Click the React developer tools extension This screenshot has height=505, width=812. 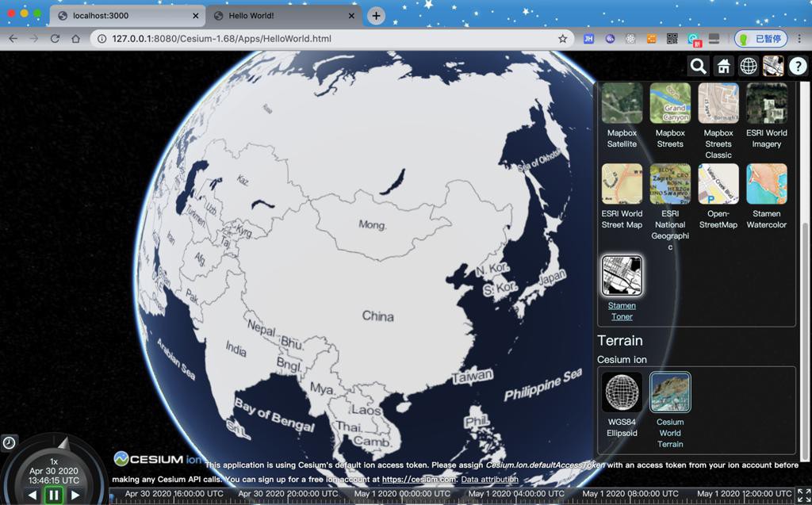[x=630, y=39]
